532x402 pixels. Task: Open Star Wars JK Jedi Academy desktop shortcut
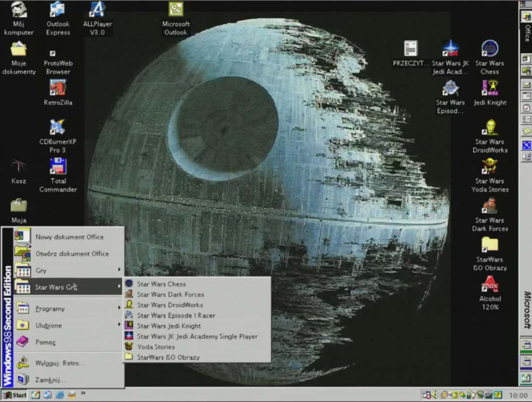[x=450, y=58]
